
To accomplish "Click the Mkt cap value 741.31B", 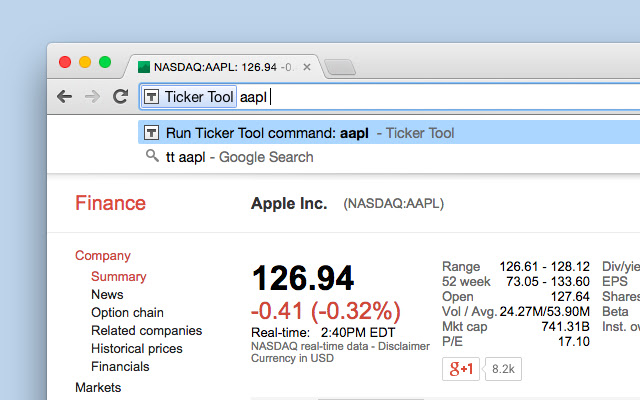I will tap(565, 327).
